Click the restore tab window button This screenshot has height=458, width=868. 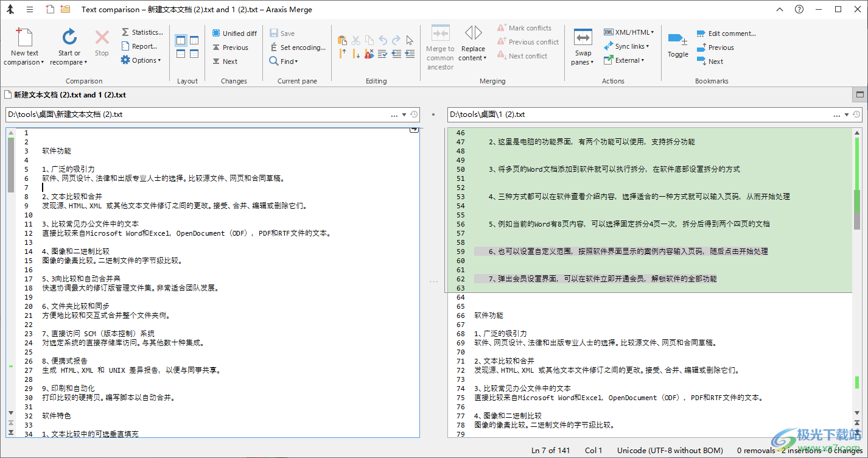click(x=860, y=95)
